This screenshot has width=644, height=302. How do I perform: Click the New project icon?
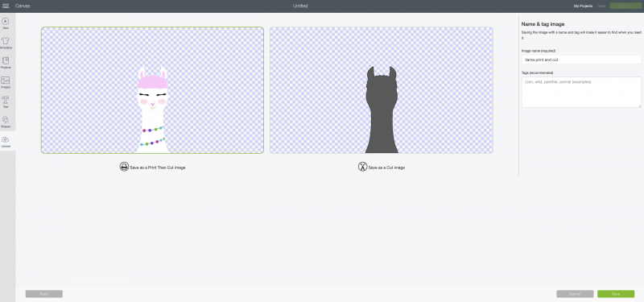6,21
